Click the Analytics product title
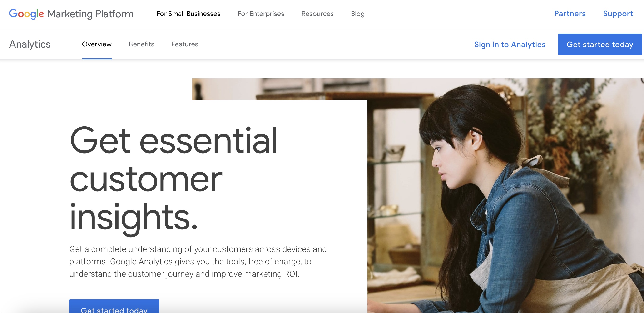Image resolution: width=644 pixels, height=313 pixels. tap(30, 44)
